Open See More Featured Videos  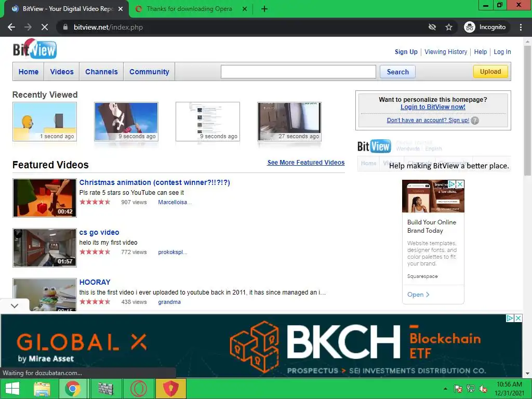305,163
